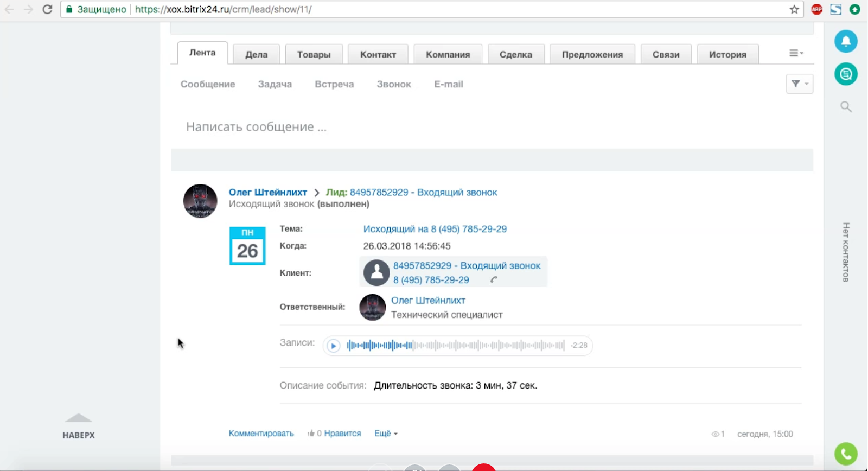The width and height of the screenshot is (868, 471).
Task: Click the job title Технический специалист
Action: point(447,315)
